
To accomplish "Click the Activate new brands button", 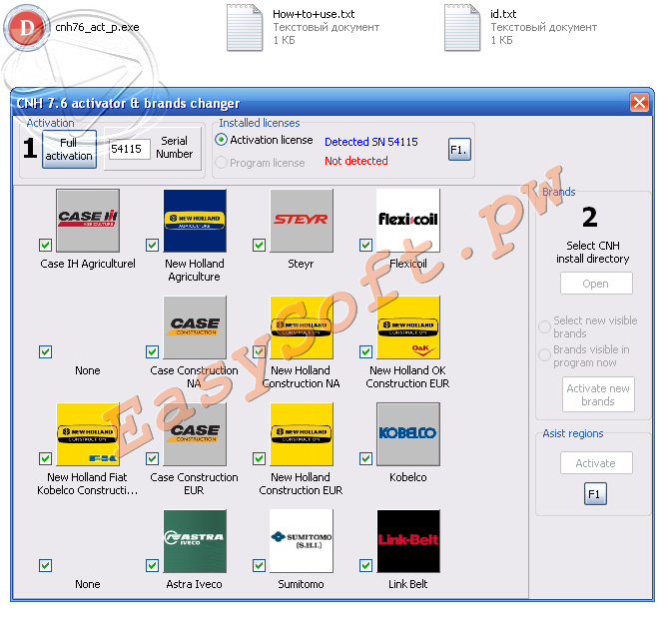I will (x=598, y=394).
